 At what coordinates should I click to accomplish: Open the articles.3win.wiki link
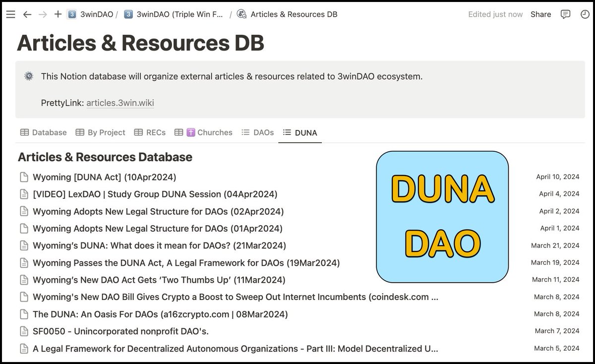120,103
